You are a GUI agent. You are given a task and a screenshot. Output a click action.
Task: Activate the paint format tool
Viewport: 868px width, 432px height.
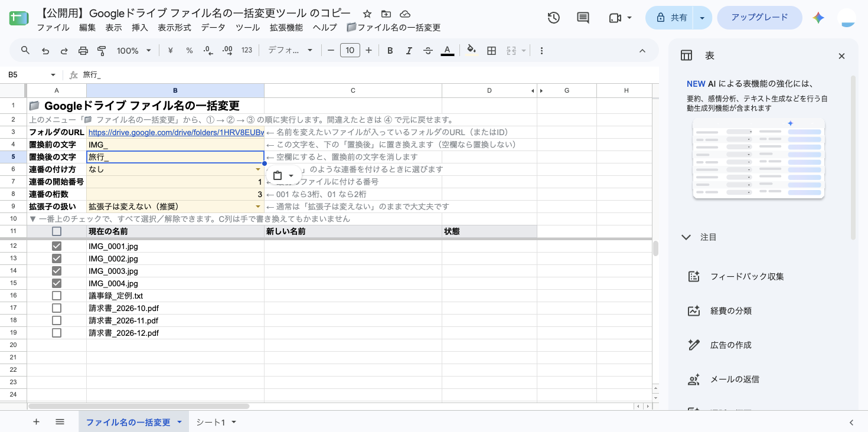(x=102, y=51)
